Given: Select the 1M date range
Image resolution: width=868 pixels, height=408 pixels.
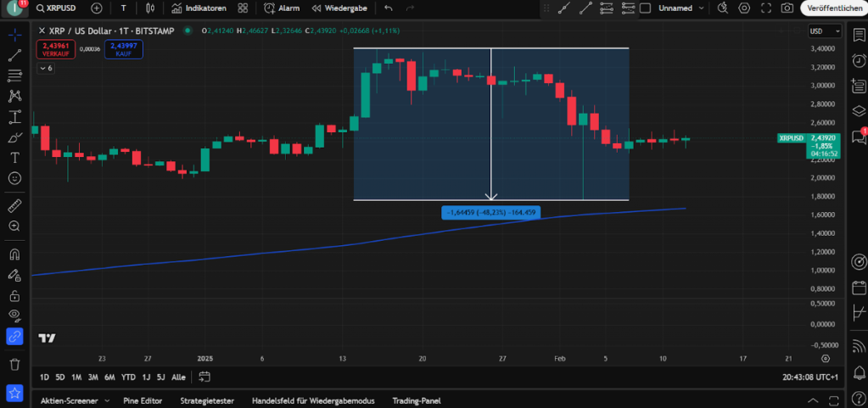Looking at the screenshot, I should (x=76, y=377).
